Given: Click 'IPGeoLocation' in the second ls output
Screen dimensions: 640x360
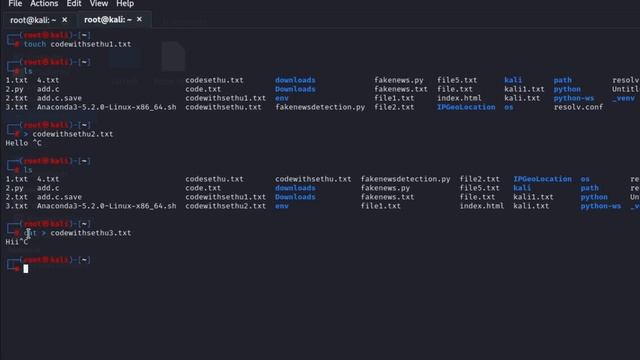Looking at the screenshot, I should (x=542, y=179).
